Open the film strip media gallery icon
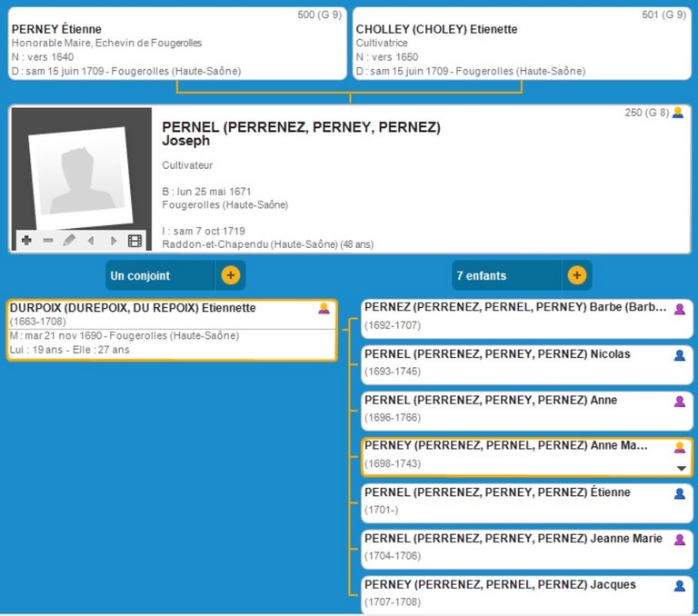Image resolution: width=698 pixels, height=616 pixels. pyautogui.click(x=135, y=241)
